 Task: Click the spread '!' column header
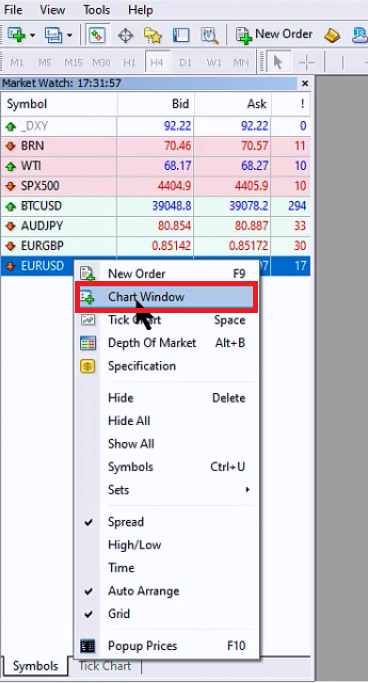click(x=291, y=104)
